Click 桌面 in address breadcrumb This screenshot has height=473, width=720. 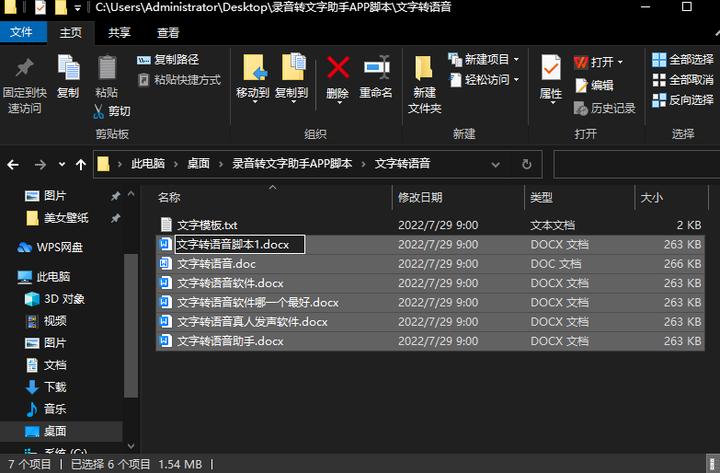(198, 164)
